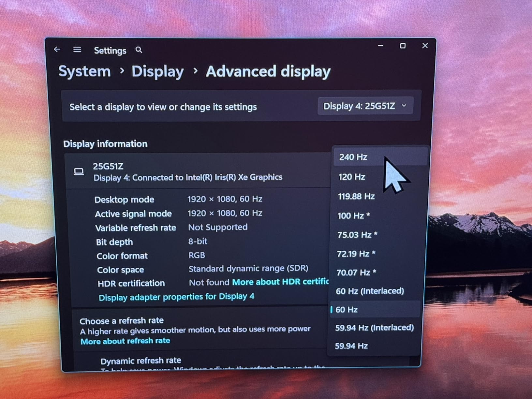Screen dimensions: 532x399
Task: Click the 8-bit bit depth value
Action: [x=198, y=241]
